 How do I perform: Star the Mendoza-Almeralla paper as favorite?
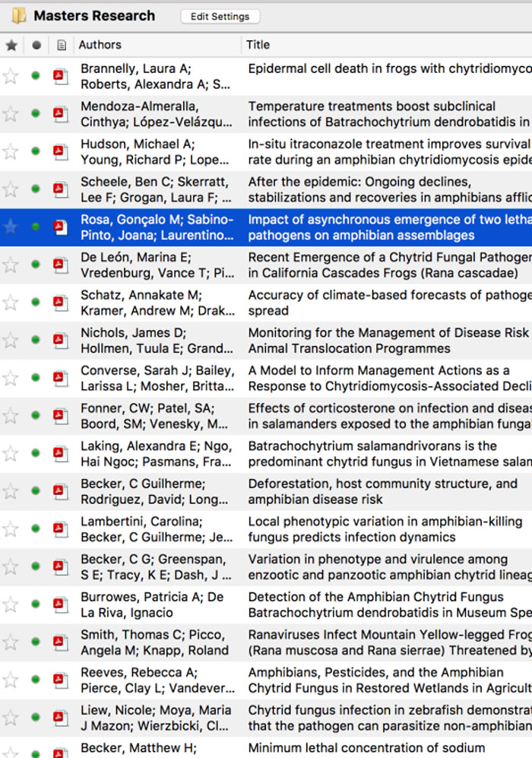(11, 114)
